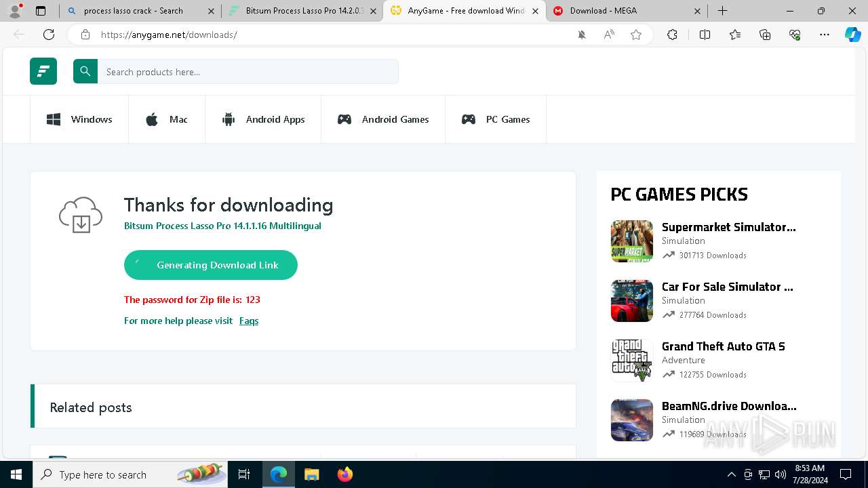This screenshot has width=868, height=488.
Task: Click the Generating Download Link button
Action: (211, 265)
